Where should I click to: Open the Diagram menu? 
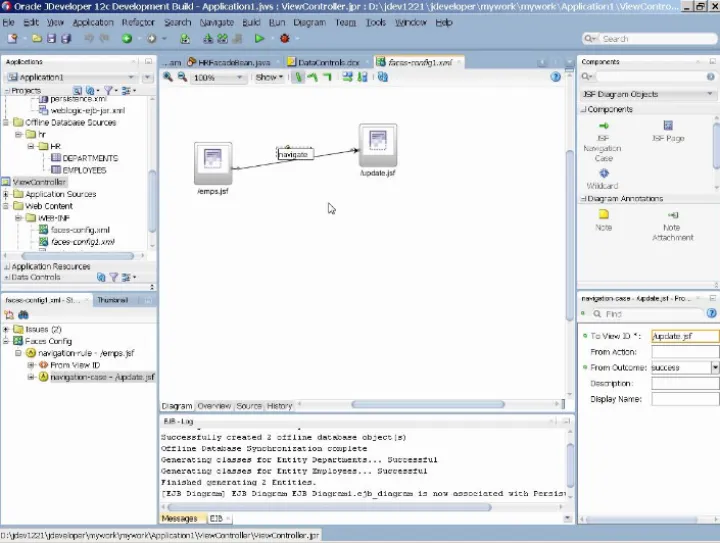(x=309, y=22)
